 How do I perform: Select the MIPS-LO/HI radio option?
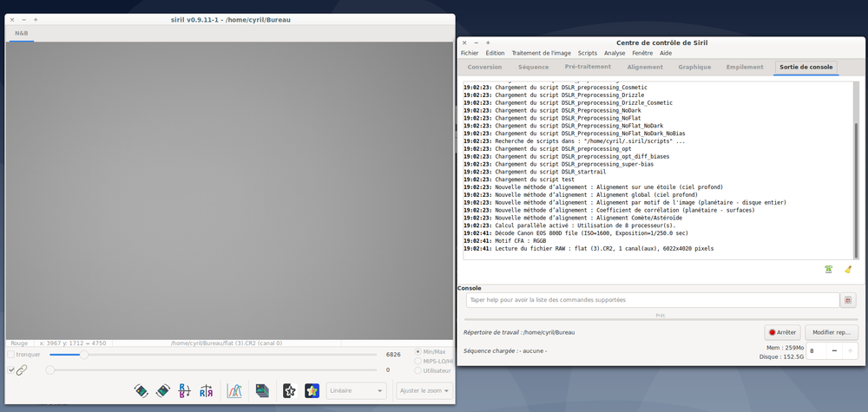click(x=418, y=361)
